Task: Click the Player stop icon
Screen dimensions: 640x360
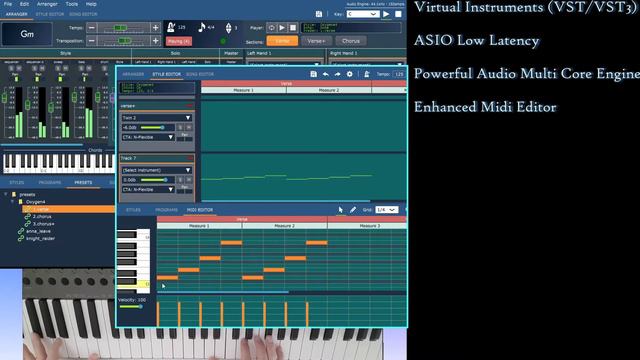Action: (x=293, y=28)
